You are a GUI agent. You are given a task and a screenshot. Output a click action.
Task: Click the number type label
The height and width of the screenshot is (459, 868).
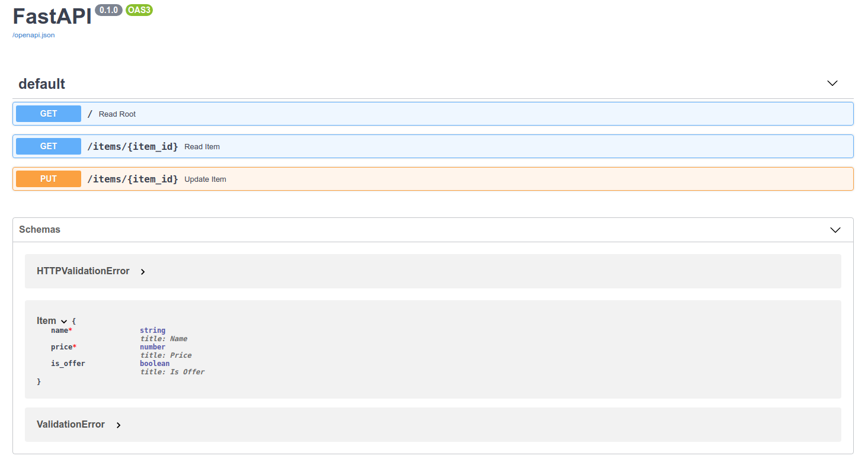153,347
